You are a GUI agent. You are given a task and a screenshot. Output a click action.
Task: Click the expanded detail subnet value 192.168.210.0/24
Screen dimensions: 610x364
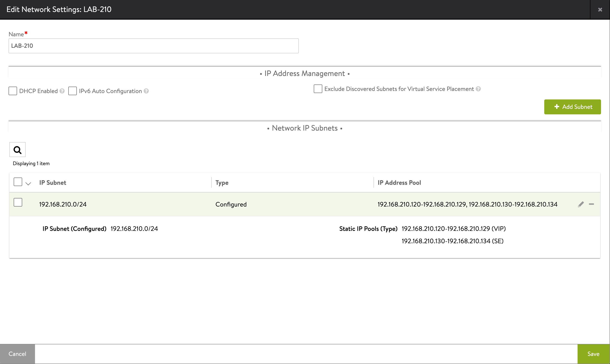(x=134, y=229)
